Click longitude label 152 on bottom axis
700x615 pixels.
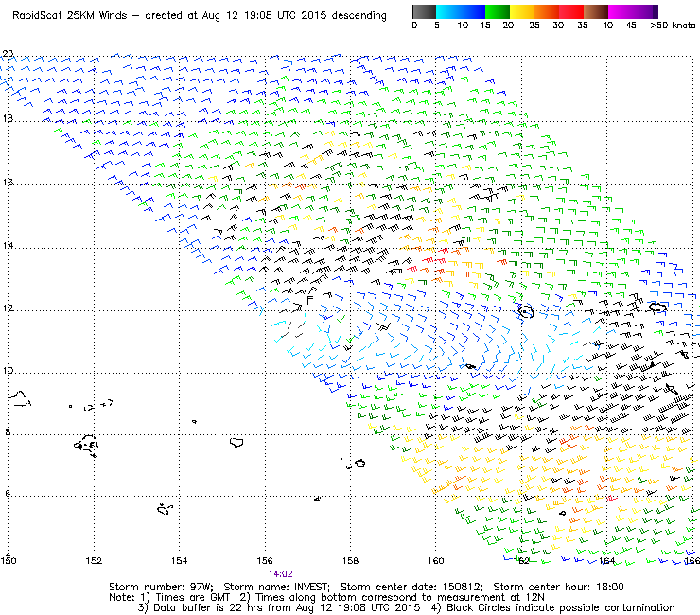pyautogui.click(x=94, y=561)
